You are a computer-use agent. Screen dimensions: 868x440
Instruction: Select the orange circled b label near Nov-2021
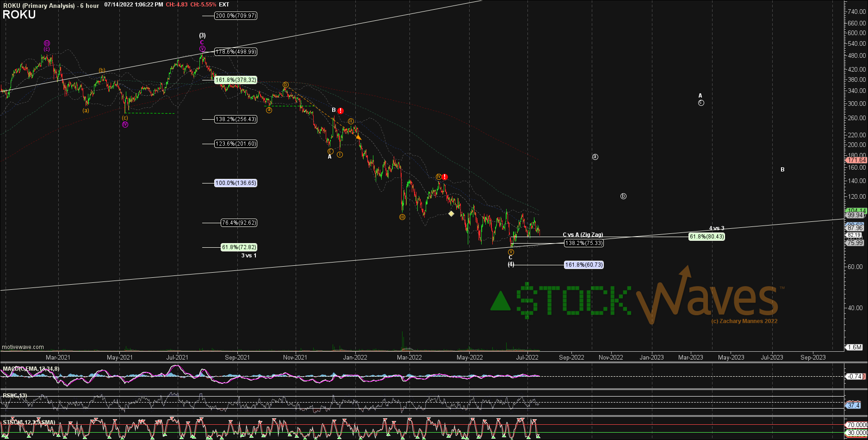click(x=286, y=85)
